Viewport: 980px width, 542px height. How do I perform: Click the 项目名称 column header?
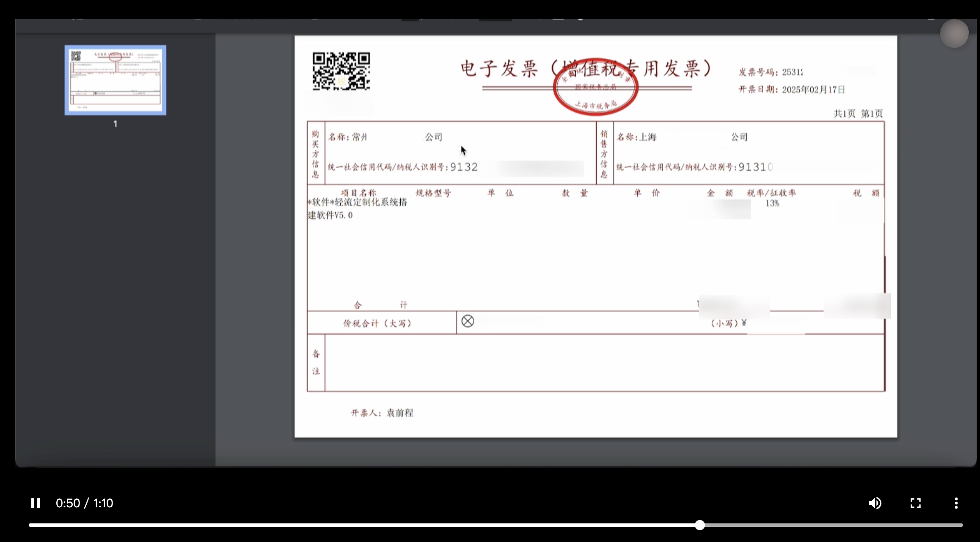(x=359, y=193)
